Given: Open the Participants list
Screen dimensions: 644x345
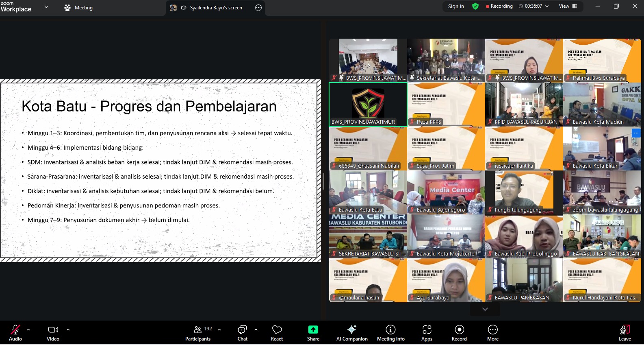Looking at the screenshot, I should pos(198,332).
